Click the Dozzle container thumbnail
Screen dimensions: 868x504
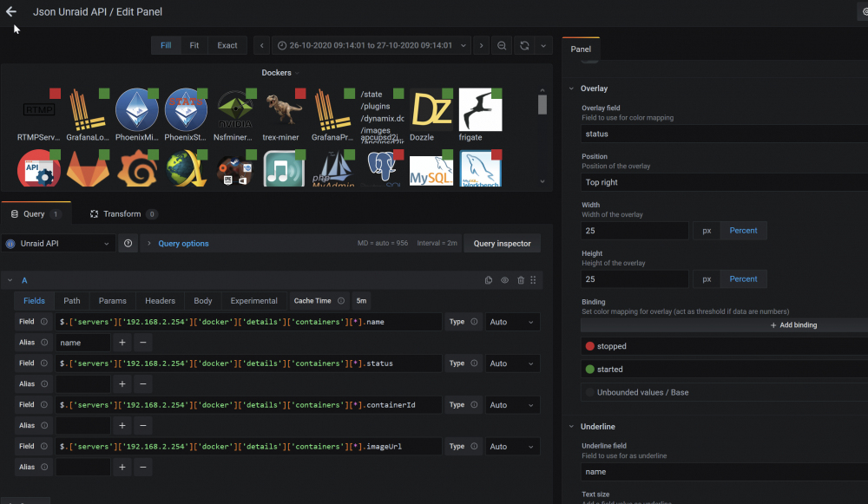[431, 110]
